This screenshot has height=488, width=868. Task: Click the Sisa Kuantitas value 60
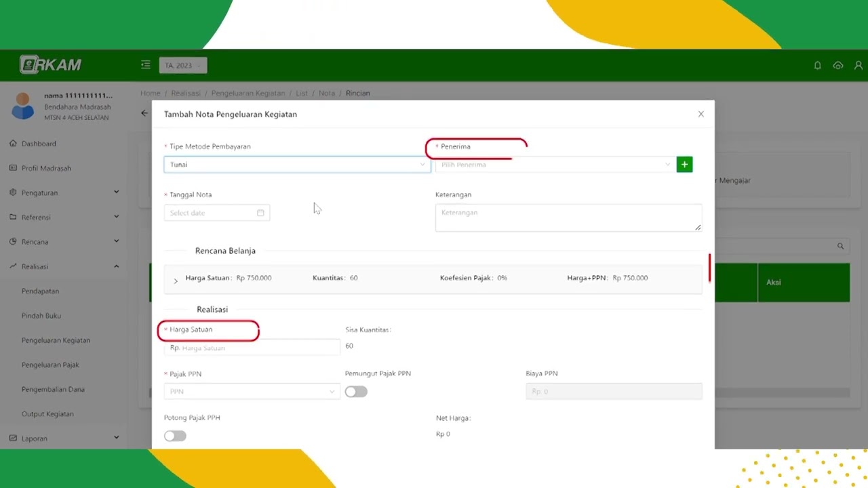pos(349,346)
